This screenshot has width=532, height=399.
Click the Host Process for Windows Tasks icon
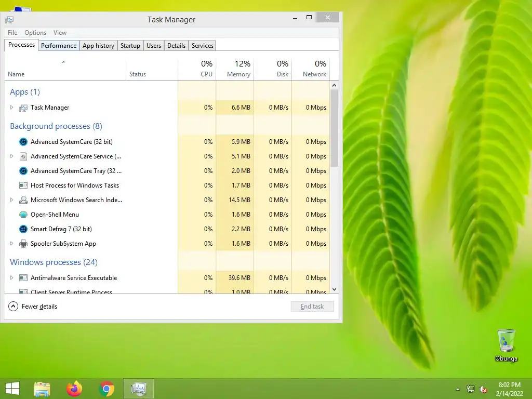pyautogui.click(x=23, y=185)
